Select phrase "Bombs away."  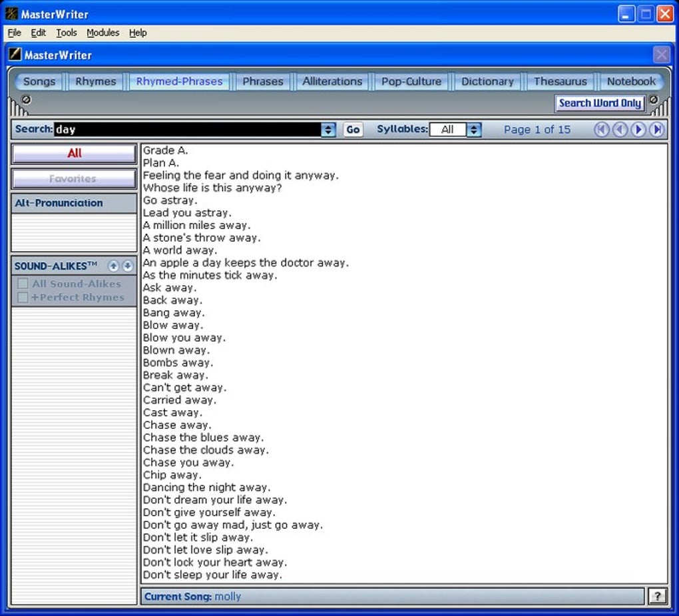coord(178,362)
